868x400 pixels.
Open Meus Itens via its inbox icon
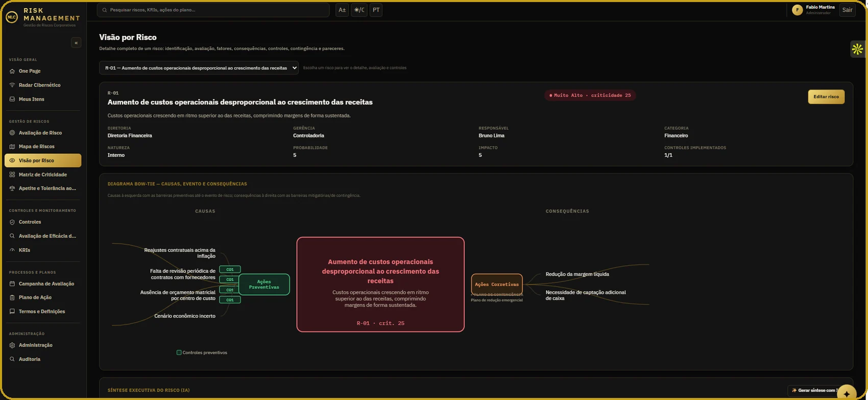12,99
